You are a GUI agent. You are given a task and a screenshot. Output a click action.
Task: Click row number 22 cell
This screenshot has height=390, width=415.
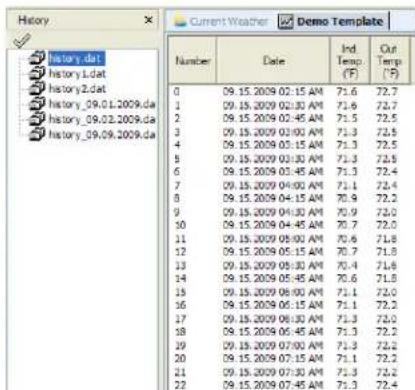180,385
